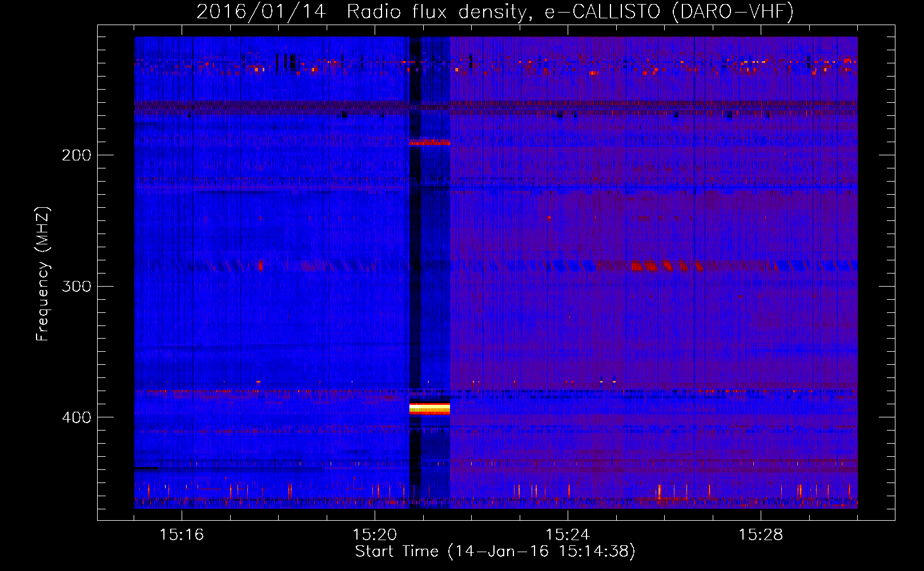This screenshot has width=924, height=571.
Task: Click the 300 frequency tick label
Action: (77, 287)
